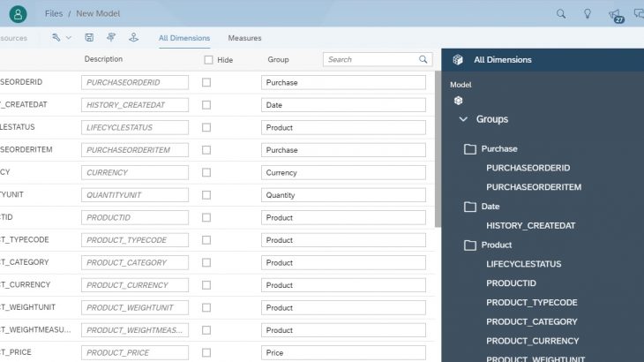Image resolution: width=644 pixels, height=362 pixels.
Task: Click the save disk icon
Action: (x=89, y=38)
